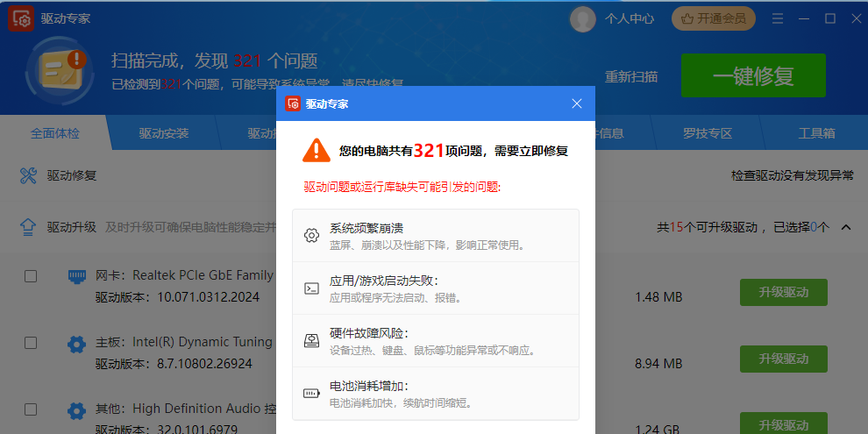
Task: Click the 驱动专家 app logo in title bar
Action: click(22, 18)
